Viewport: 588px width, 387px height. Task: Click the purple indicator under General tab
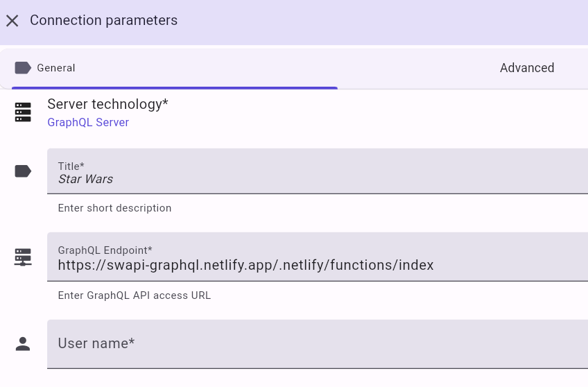174,88
